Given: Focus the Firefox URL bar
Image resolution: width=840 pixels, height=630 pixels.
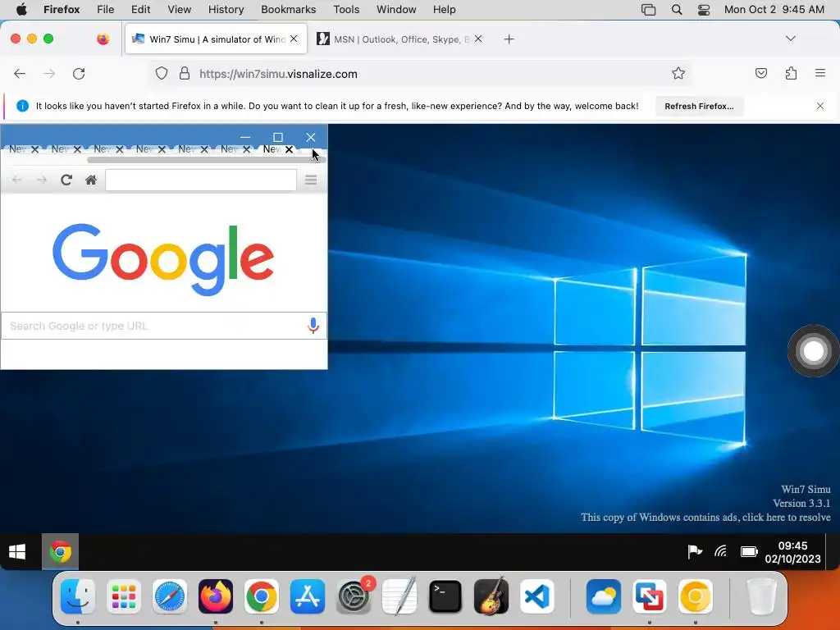Looking at the screenshot, I should tap(421, 74).
